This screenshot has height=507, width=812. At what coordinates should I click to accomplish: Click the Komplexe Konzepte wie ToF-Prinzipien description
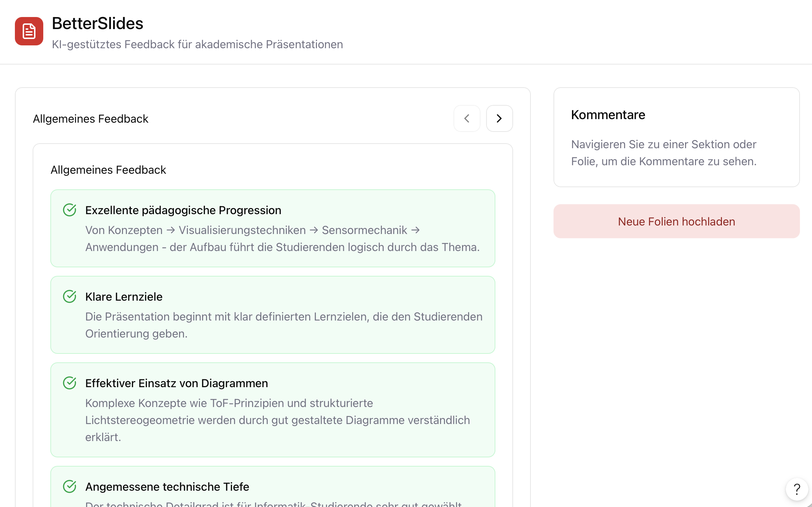[x=278, y=420]
